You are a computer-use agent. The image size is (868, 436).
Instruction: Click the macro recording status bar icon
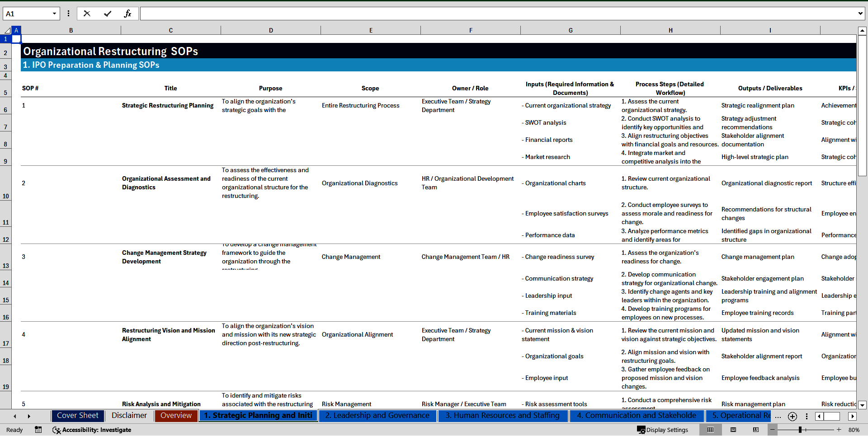coord(38,430)
